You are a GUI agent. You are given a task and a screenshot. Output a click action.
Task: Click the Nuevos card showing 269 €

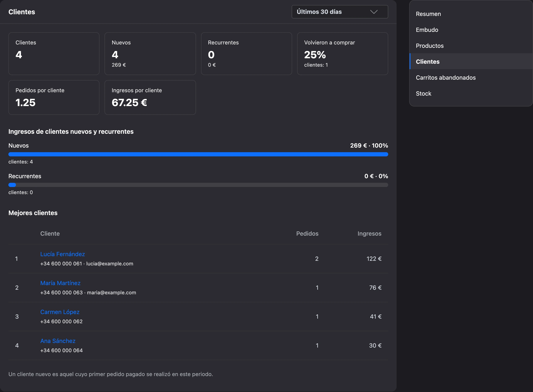[150, 54]
